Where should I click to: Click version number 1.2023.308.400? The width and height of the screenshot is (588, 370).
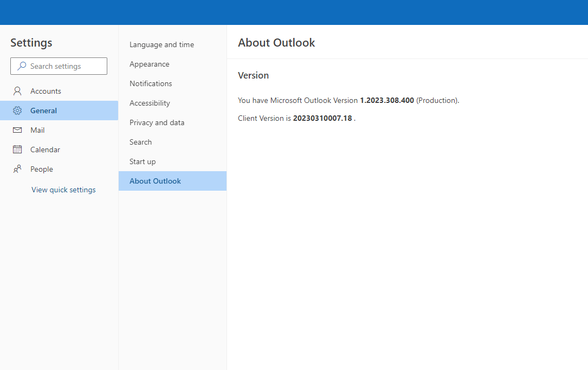387,100
